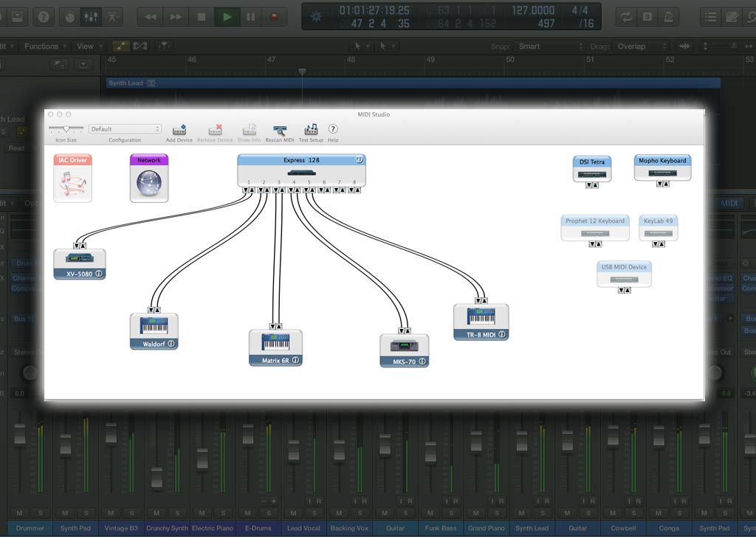Click the MKS-70 device icon
The width and height of the screenshot is (756, 537).
pyautogui.click(x=404, y=347)
